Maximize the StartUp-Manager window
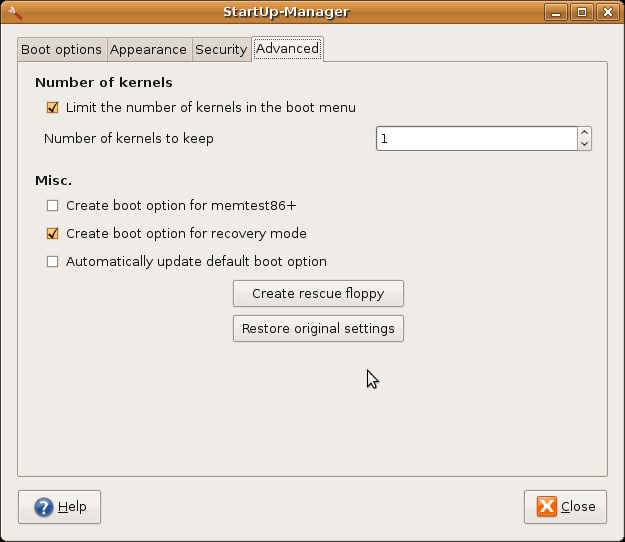Screen dimensions: 625x542 [582, 12]
